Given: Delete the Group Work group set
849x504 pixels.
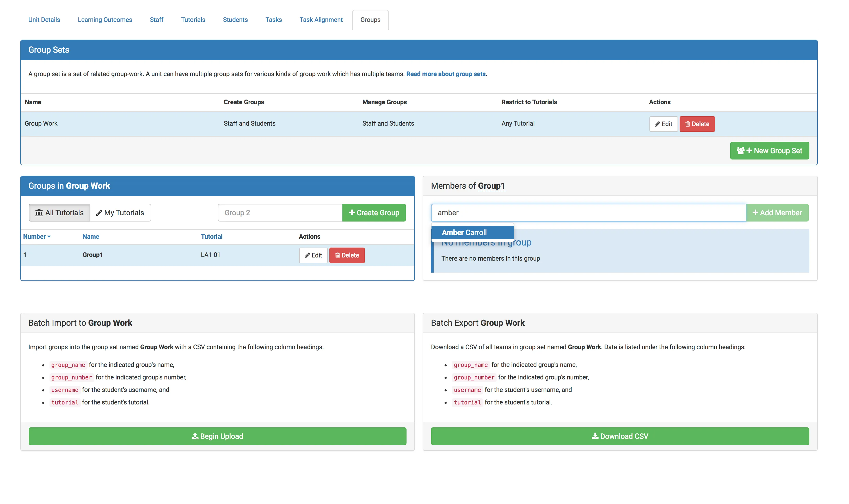Looking at the screenshot, I should coord(697,124).
